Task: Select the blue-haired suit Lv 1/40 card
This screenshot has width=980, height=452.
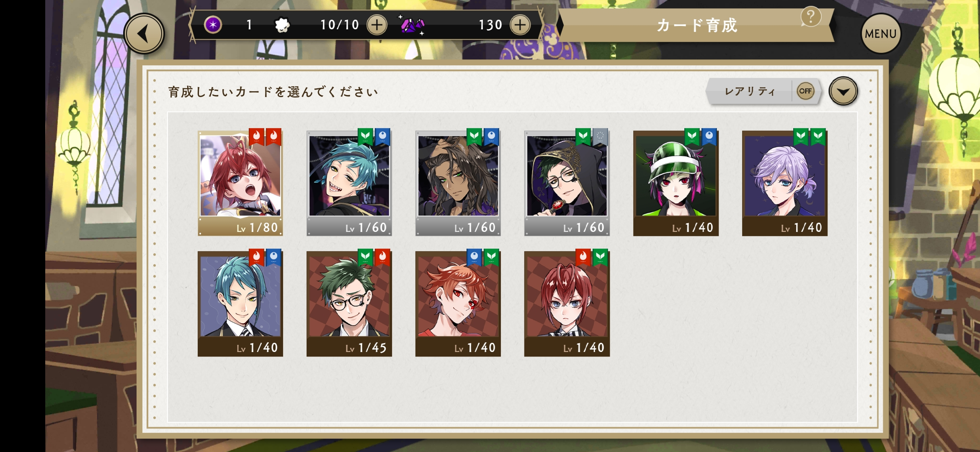Action: pos(240,303)
